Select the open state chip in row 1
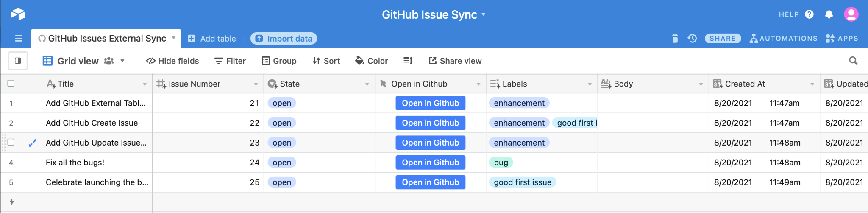The width and height of the screenshot is (868, 213). click(282, 103)
